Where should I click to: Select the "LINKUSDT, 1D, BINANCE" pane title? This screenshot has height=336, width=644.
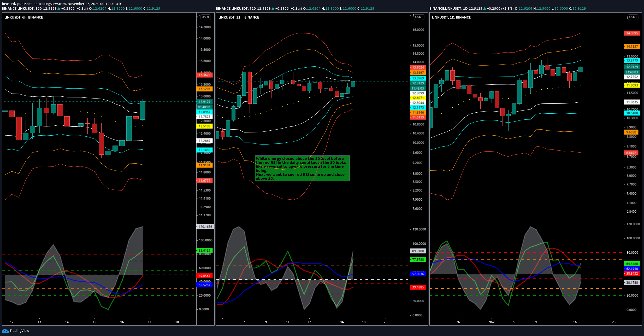click(451, 17)
